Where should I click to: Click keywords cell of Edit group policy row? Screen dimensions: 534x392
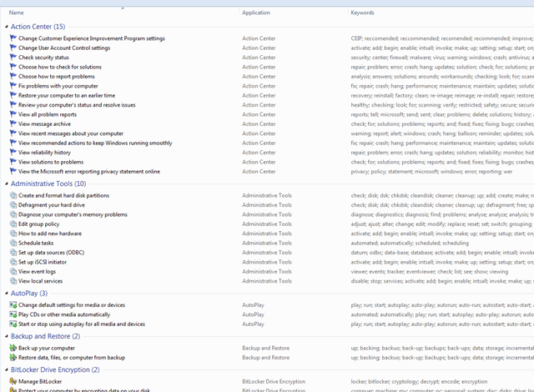coord(442,224)
